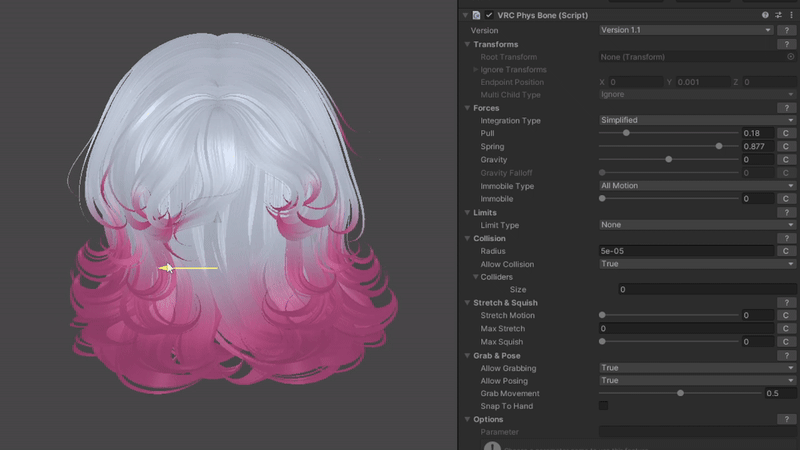Click the help button for Forces section
This screenshot has width=800, height=450.
786,108
